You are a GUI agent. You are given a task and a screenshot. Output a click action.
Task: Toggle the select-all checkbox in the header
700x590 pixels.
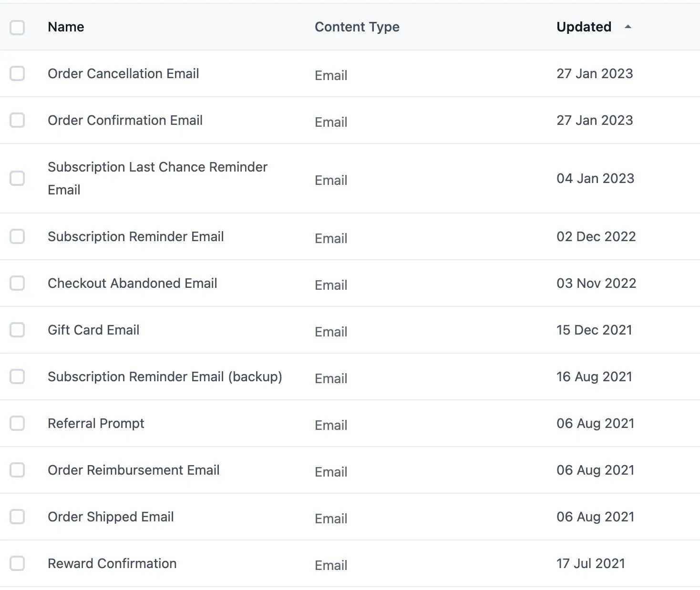click(17, 27)
